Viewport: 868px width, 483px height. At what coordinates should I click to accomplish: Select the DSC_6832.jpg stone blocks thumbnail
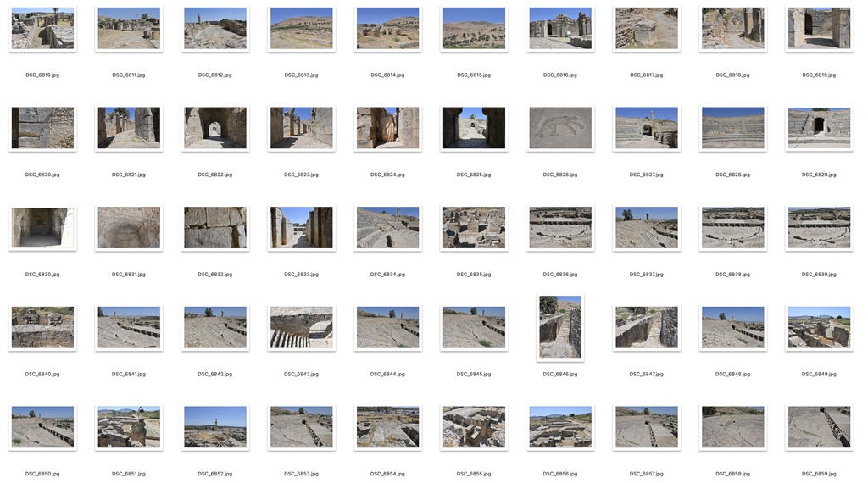coord(215,227)
